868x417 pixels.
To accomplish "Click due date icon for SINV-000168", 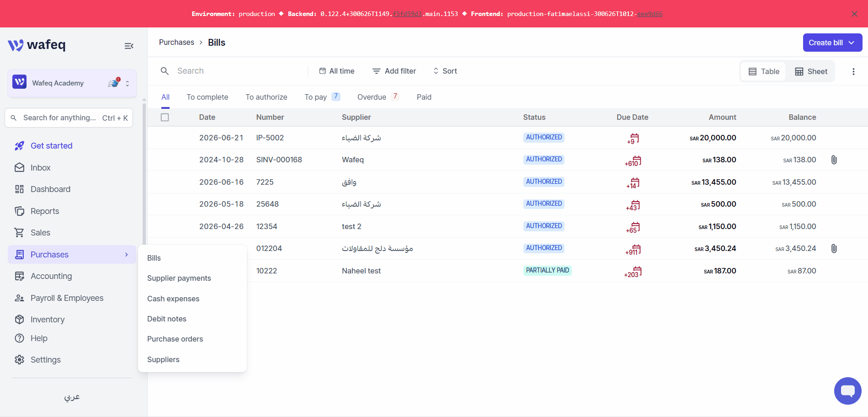I will pos(633,160).
